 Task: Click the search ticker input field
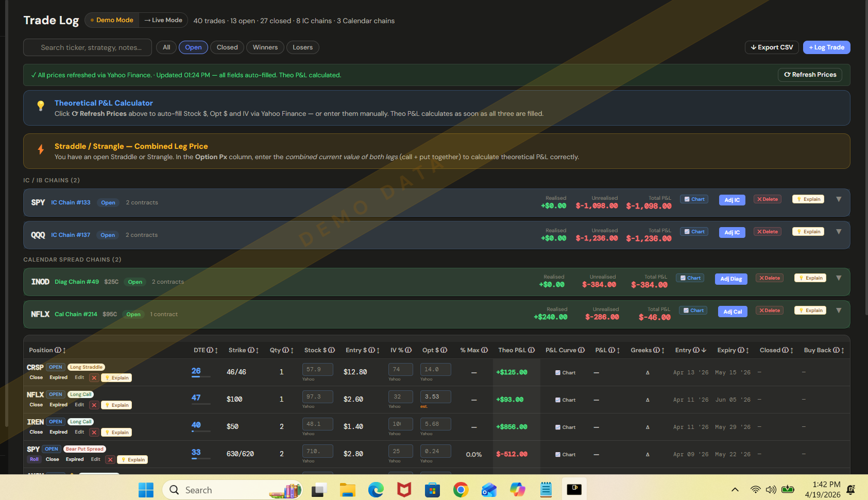click(x=88, y=47)
